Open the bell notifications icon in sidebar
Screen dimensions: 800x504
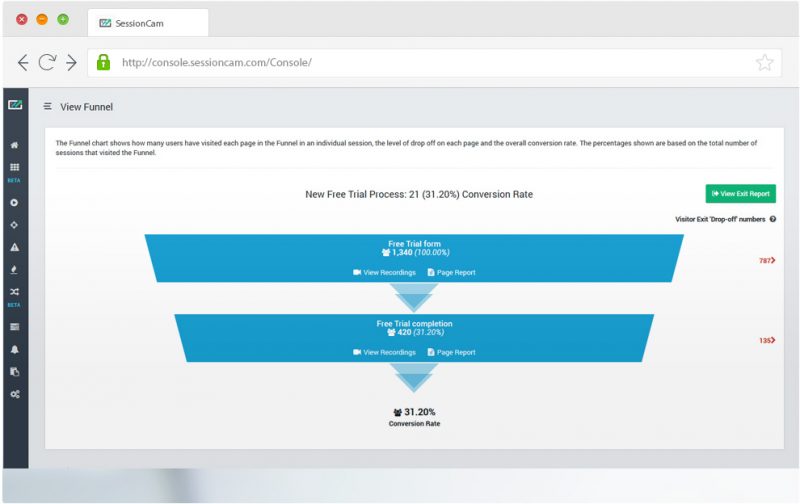coord(15,349)
